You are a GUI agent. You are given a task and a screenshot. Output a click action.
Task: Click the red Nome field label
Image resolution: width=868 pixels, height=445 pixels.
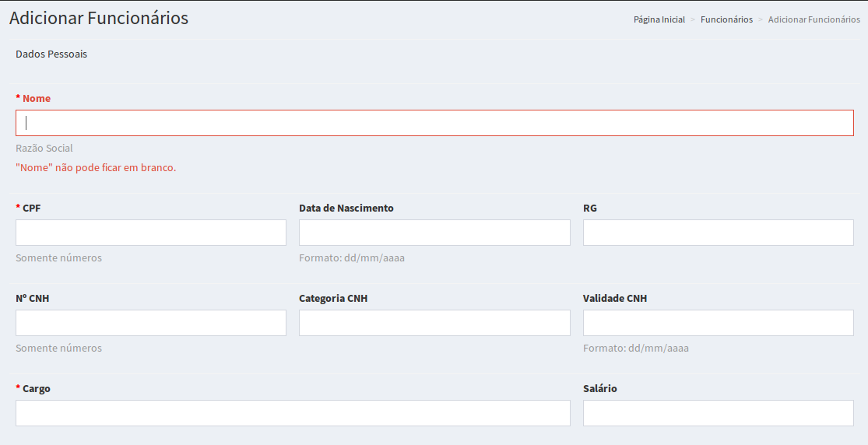pos(36,99)
